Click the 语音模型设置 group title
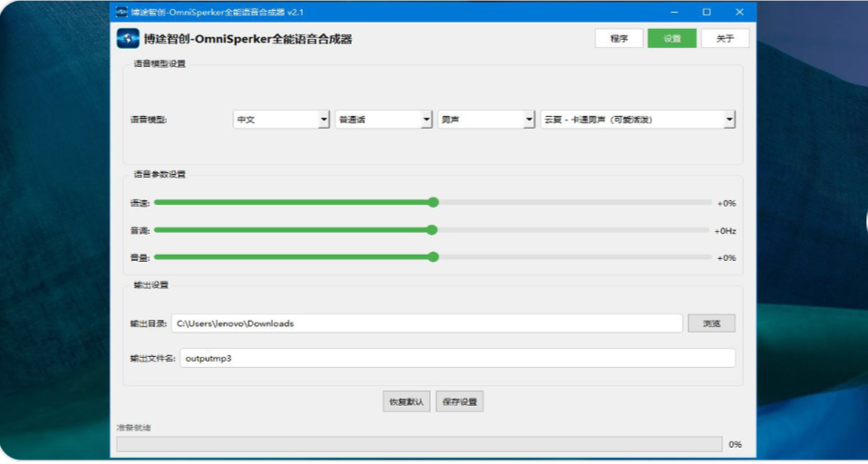 pos(160,63)
